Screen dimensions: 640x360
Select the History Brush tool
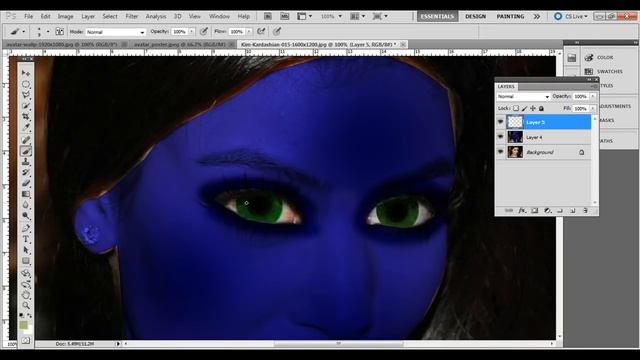pyautogui.click(x=26, y=173)
